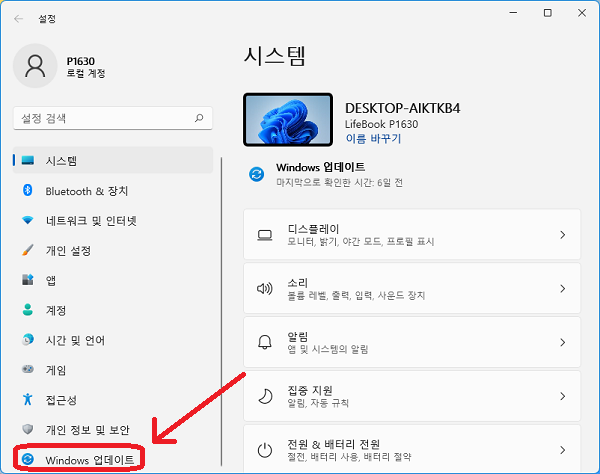Click the desktop wallpaper thumbnail
Image resolution: width=600 pixels, height=474 pixels.
click(x=288, y=119)
